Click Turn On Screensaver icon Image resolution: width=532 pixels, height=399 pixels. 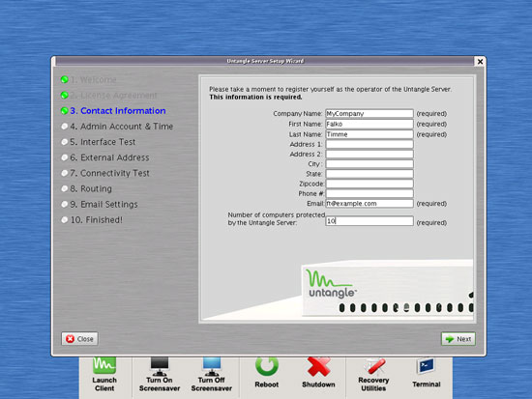(160, 366)
